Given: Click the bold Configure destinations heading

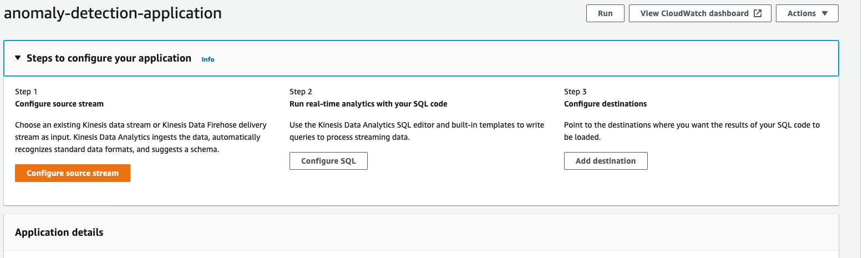Looking at the screenshot, I should coord(605,104).
